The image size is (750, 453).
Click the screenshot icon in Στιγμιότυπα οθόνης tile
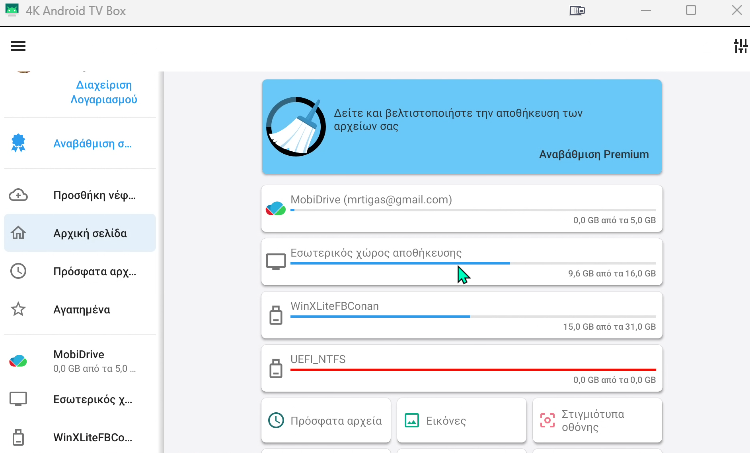tap(547, 420)
